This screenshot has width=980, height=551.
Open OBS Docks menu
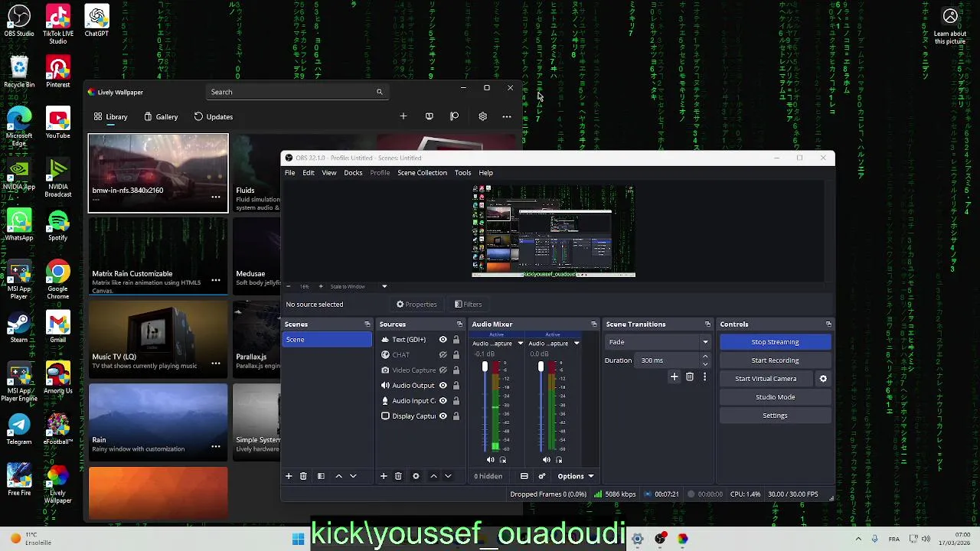click(x=353, y=173)
